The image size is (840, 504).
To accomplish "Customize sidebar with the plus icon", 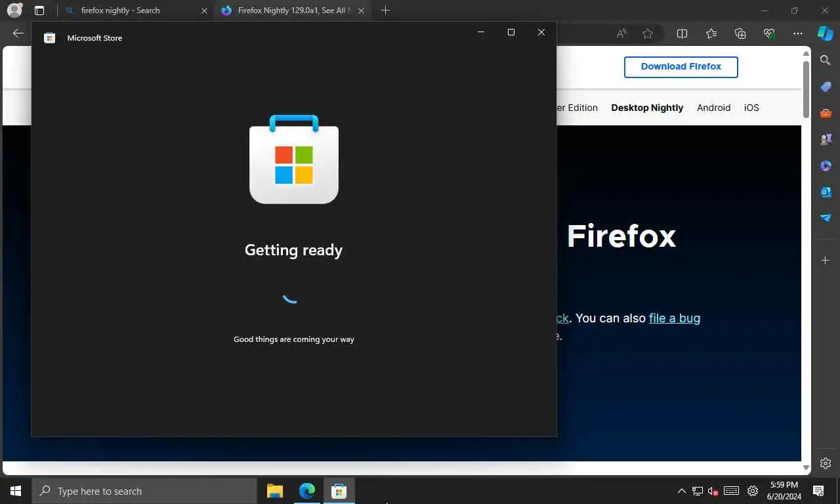I will pos(826,261).
